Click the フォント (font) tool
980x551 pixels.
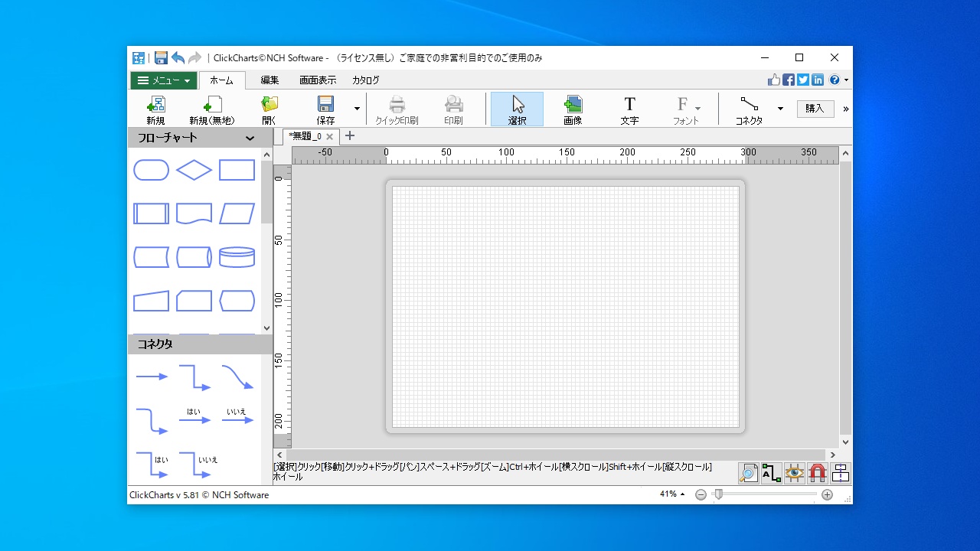[686, 109]
